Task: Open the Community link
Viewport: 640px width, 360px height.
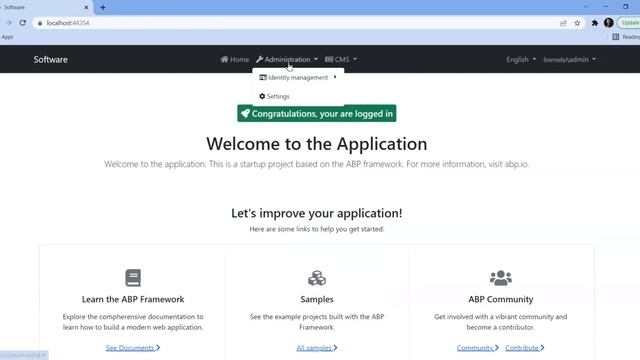Action: pos(478,348)
